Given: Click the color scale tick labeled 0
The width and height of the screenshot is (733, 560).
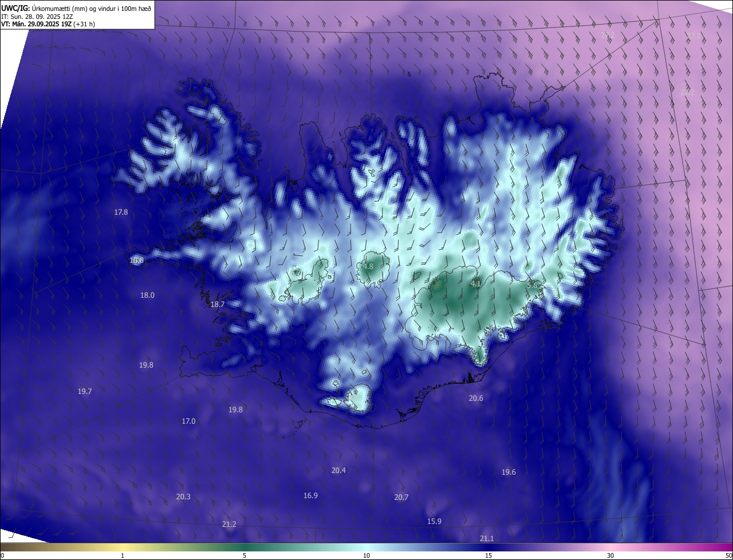Looking at the screenshot, I should [2, 555].
